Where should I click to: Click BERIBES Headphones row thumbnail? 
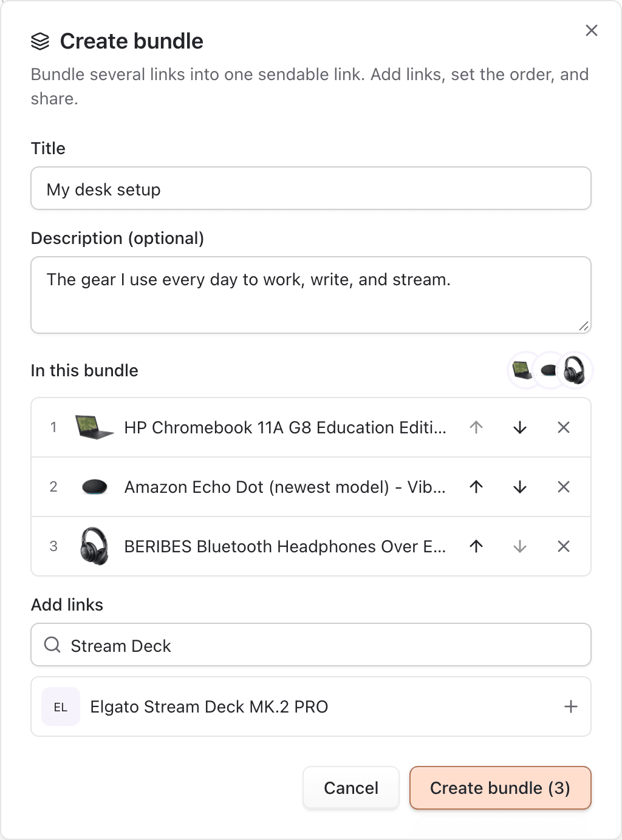[94, 546]
